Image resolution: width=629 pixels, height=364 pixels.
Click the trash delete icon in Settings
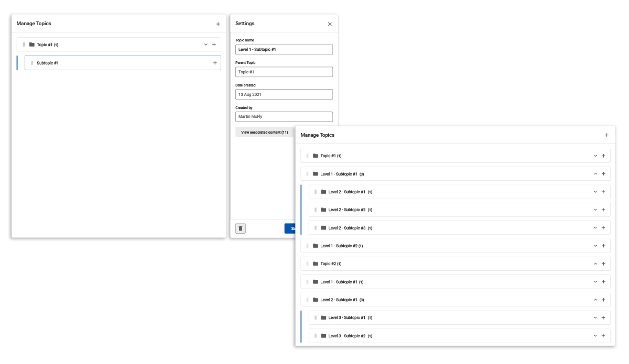pyautogui.click(x=241, y=228)
